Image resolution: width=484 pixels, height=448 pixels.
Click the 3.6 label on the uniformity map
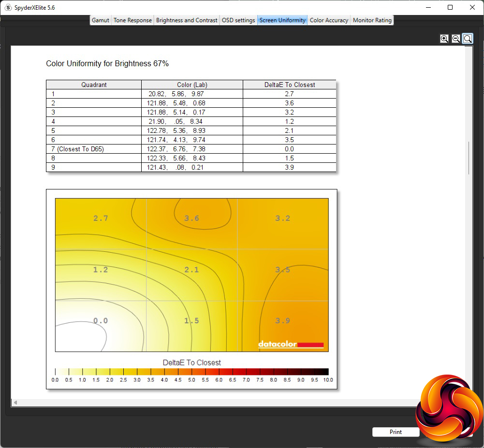[x=191, y=218]
